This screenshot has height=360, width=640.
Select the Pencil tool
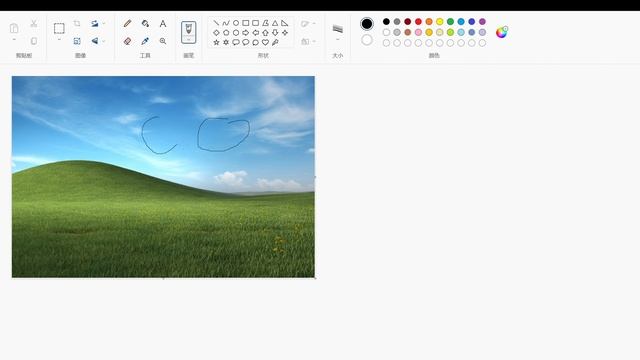click(127, 24)
